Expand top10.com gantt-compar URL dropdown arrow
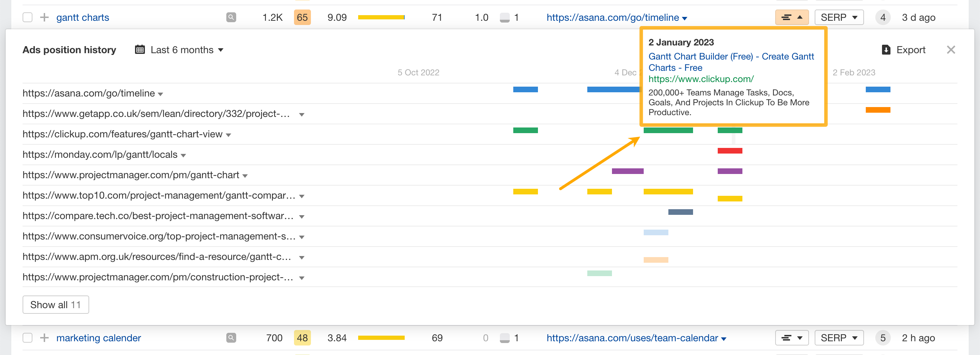This screenshot has width=980, height=355. pos(302,197)
